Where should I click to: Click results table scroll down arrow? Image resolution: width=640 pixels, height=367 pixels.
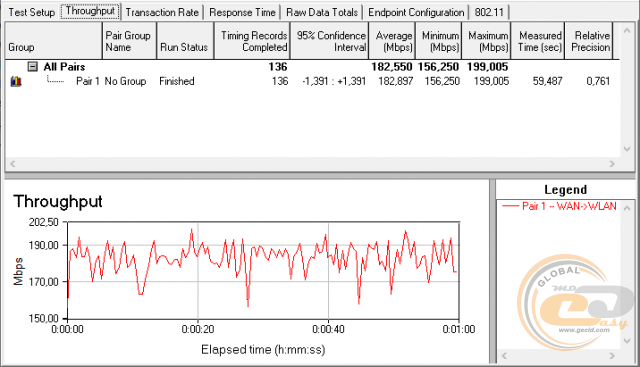(x=627, y=149)
